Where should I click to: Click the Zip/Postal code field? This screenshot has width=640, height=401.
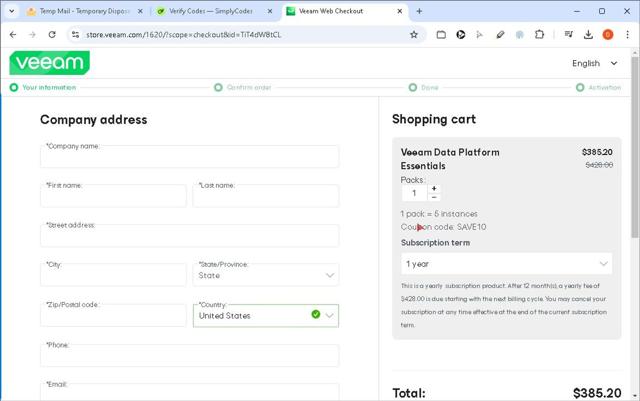pyautogui.click(x=113, y=316)
